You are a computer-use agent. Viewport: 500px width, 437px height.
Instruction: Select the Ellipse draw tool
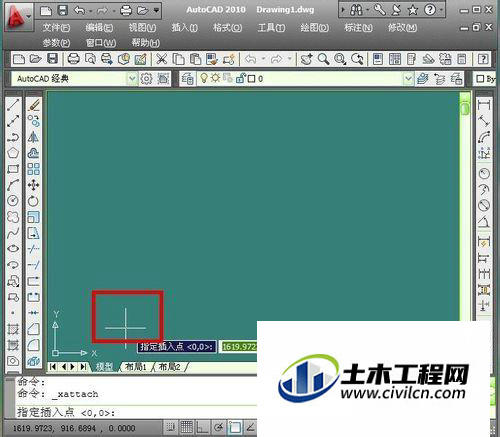pyautogui.click(x=13, y=249)
